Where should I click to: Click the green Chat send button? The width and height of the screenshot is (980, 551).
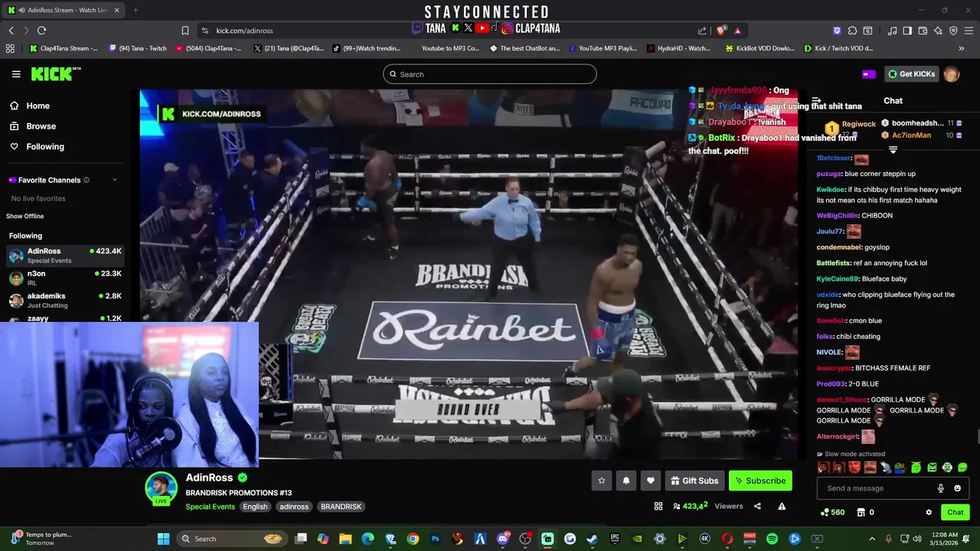[x=955, y=512]
